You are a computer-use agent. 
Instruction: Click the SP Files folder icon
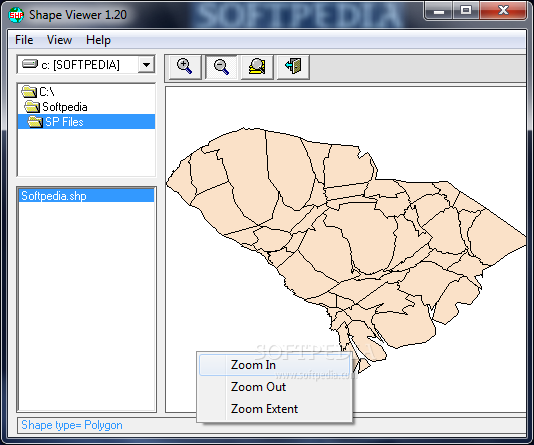pos(35,122)
